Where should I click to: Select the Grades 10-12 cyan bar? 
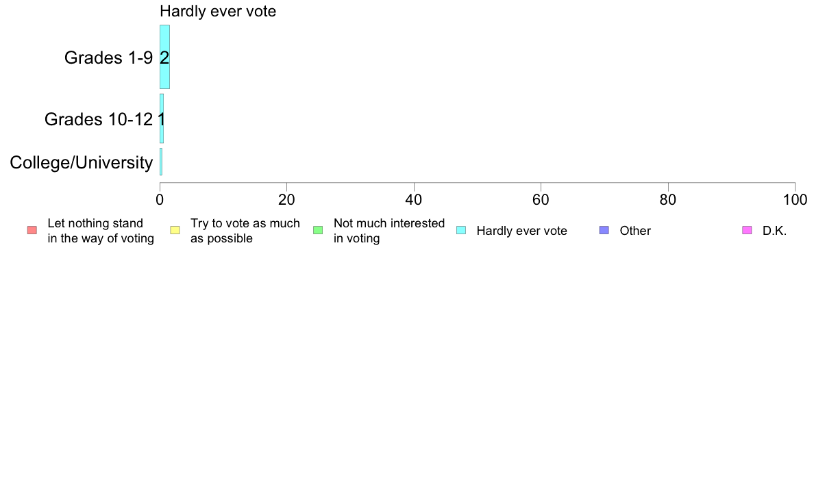click(162, 119)
